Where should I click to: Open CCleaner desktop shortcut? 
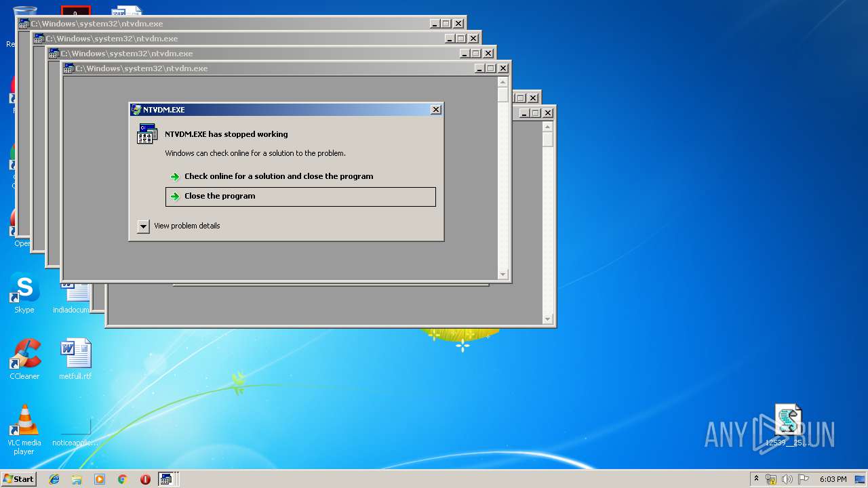coord(24,360)
